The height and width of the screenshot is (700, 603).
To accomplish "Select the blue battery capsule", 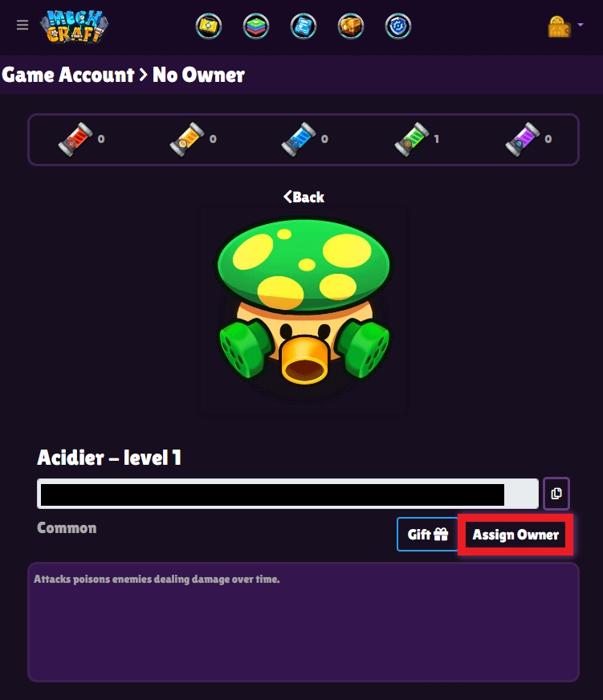I will [299, 140].
